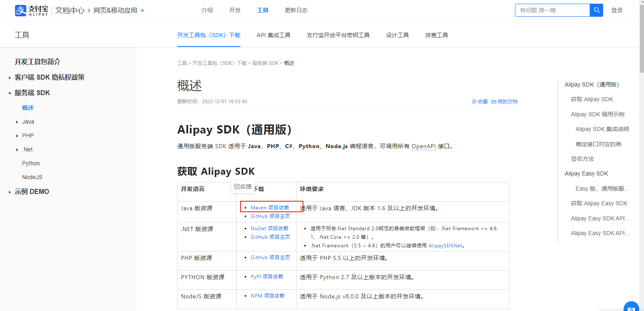Image resolution: width=644 pixels, height=311 pixels.
Task: Jump to 确定接口对应的类 anchor
Action: (x=599, y=144)
